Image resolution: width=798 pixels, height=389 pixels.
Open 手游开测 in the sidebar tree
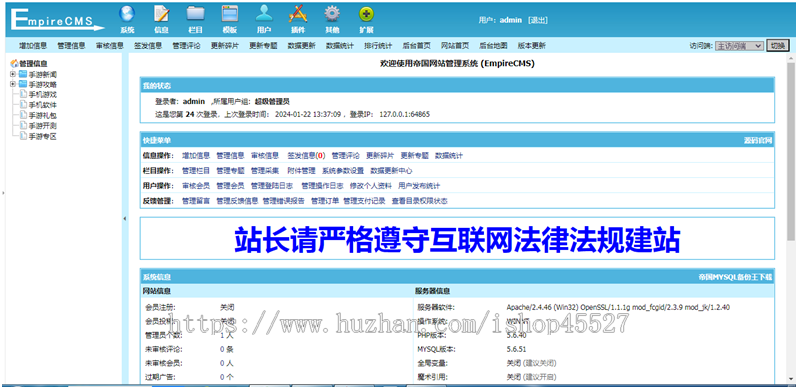click(43, 126)
